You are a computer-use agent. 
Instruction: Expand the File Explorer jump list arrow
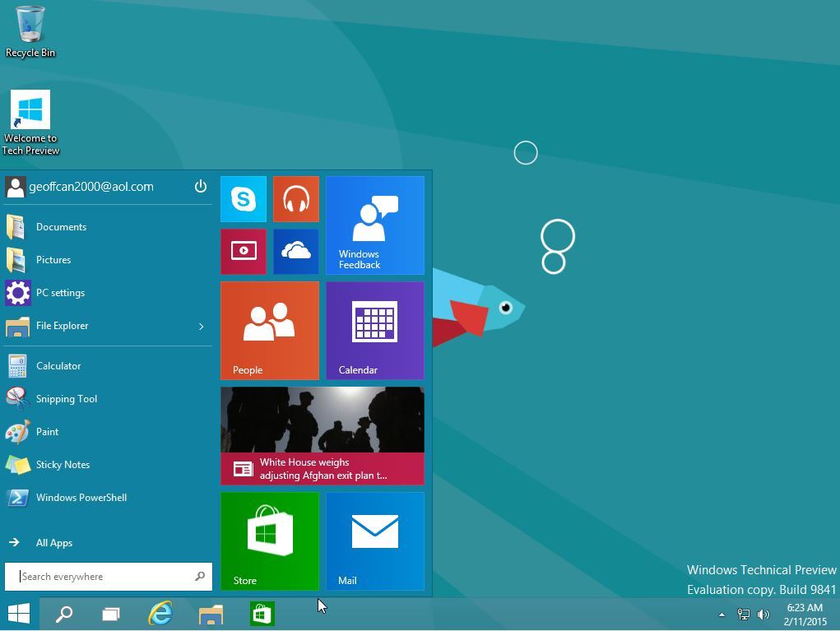(202, 327)
